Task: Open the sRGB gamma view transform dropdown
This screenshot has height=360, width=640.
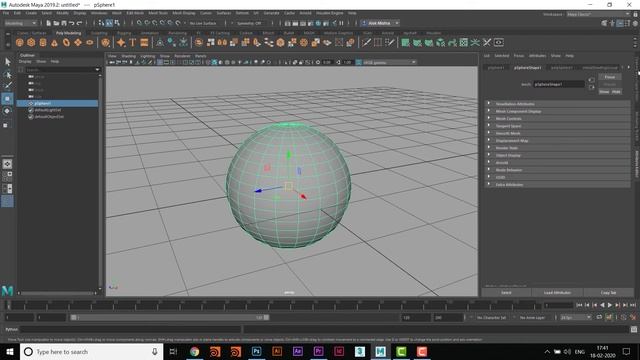Action: [x=389, y=62]
